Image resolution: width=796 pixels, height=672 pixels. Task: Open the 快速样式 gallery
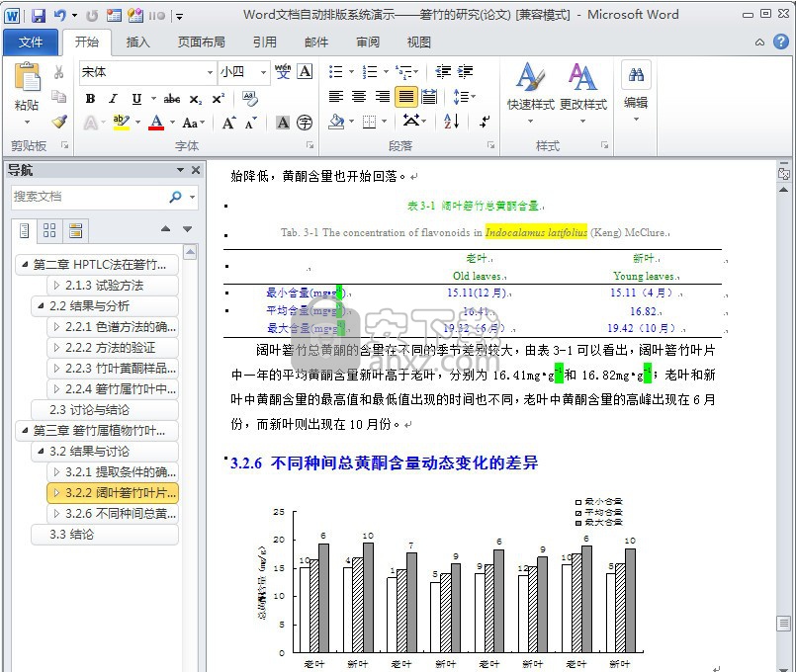pyautogui.click(x=530, y=92)
